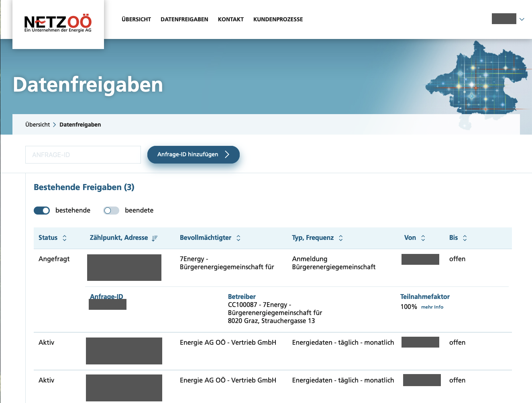Enable the beendete toggle switch
Viewport: 532px width, 403px height.
[111, 211]
